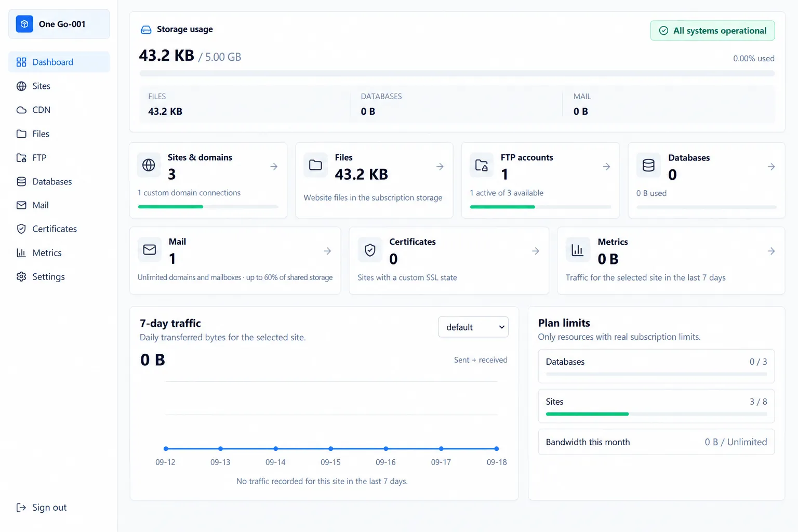Click the Storage usage drive icon
The width and height of the screenshot is (798, 532).
pyautogui.click(x=146, y=30)
